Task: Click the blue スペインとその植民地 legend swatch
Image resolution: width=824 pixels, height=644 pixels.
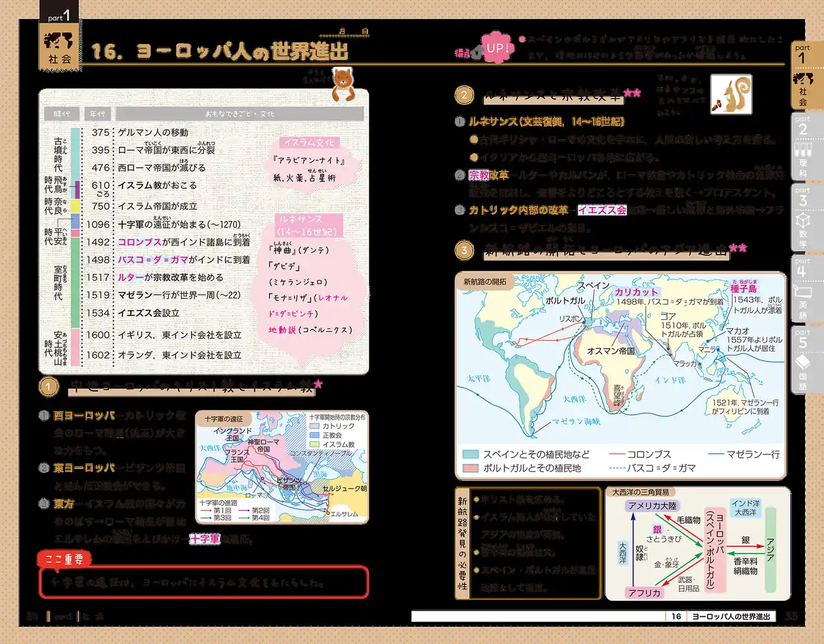Action: pyautogui.click(x=471, y=454)
